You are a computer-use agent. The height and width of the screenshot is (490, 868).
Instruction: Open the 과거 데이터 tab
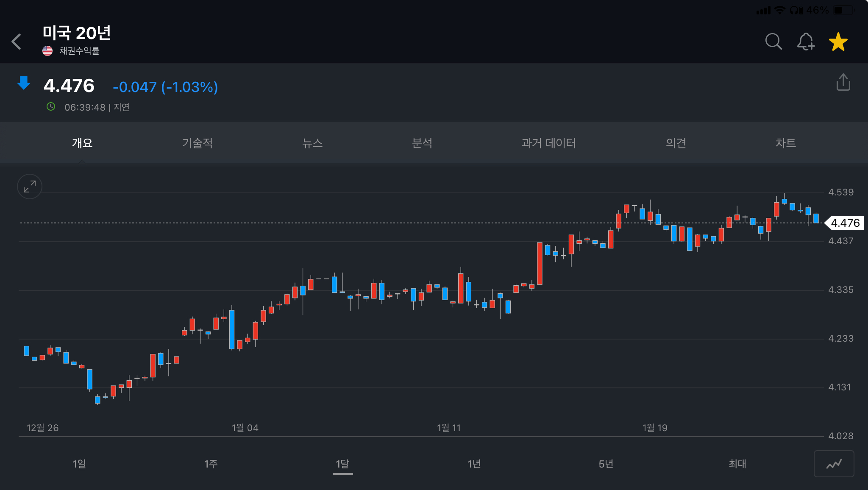click(549, 143)
